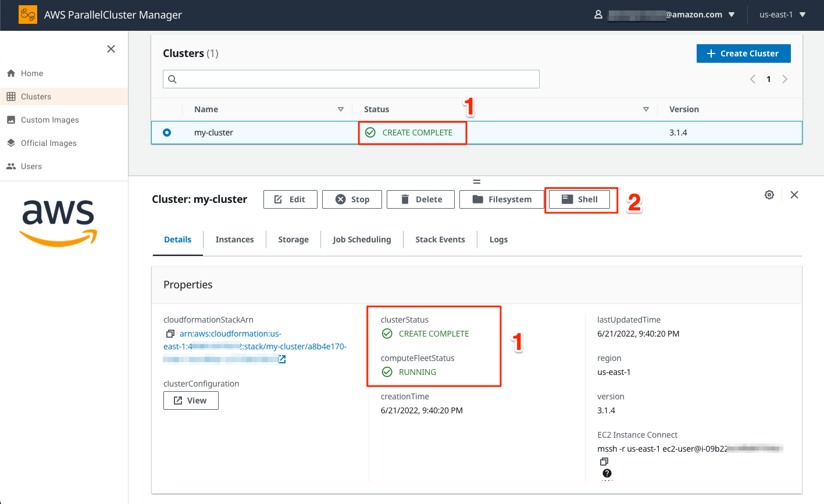Click the region us-east-1 property value
This screenshot has width=824, height=504.
614,372
